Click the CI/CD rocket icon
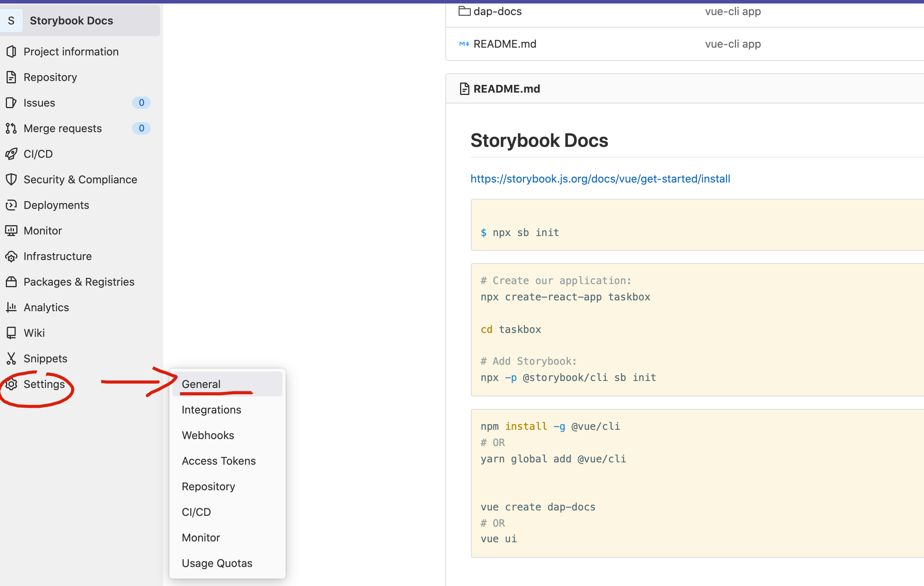The width and height of the screenshot is (924, 586). pyautogui.click(x=11, y=154)
